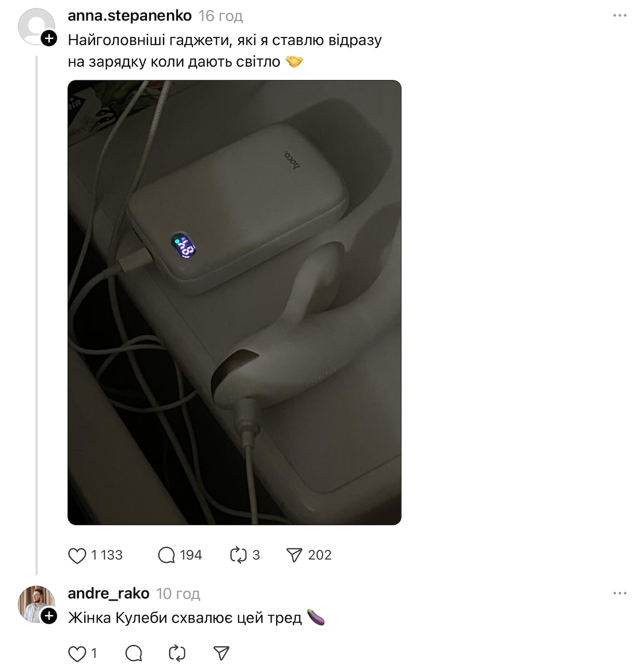Open reply timestamp '10 год'

point(178,594)
